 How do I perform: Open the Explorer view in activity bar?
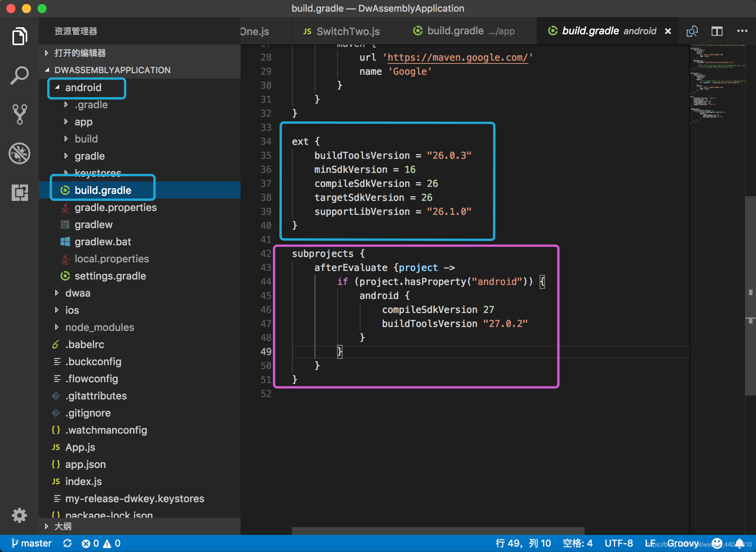point(19,37)
